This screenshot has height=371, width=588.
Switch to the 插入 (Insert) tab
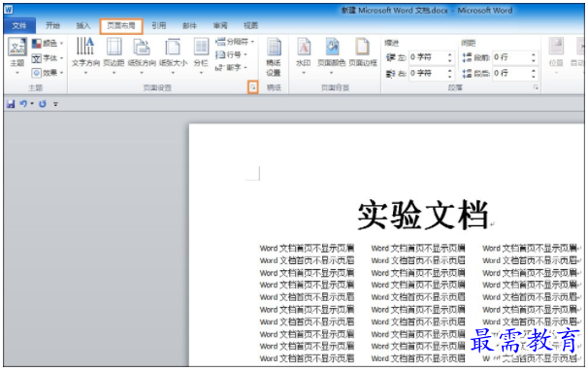pos(83,25)
